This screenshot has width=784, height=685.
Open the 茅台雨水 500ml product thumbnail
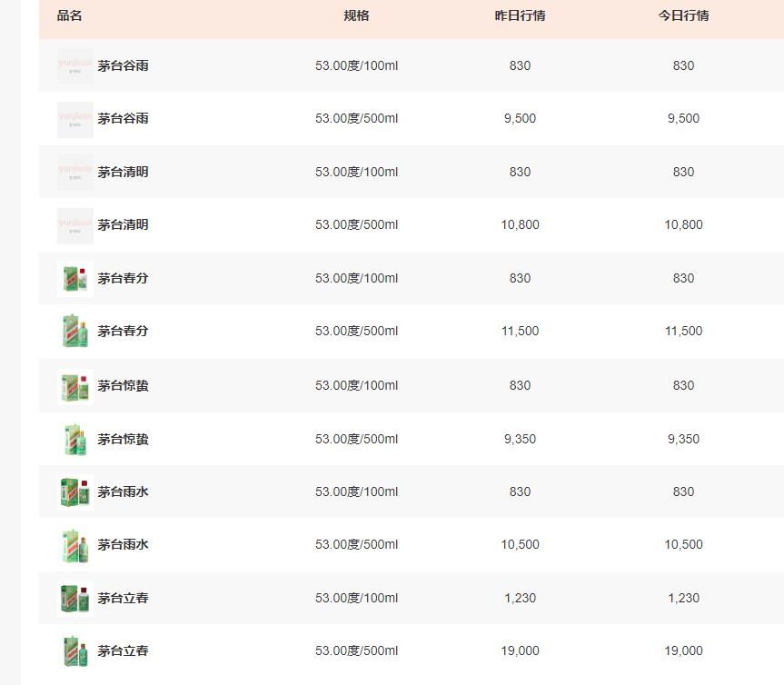[75, 545]
